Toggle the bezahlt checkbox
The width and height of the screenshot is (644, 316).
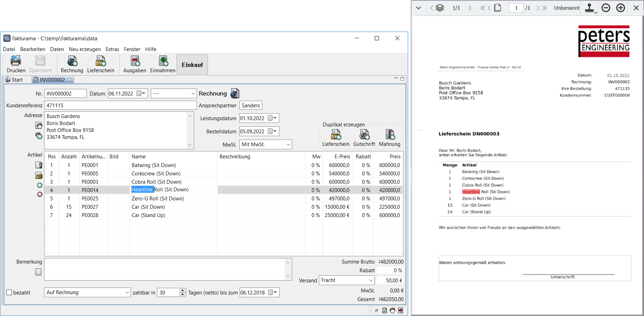click(x=9, y=293)
